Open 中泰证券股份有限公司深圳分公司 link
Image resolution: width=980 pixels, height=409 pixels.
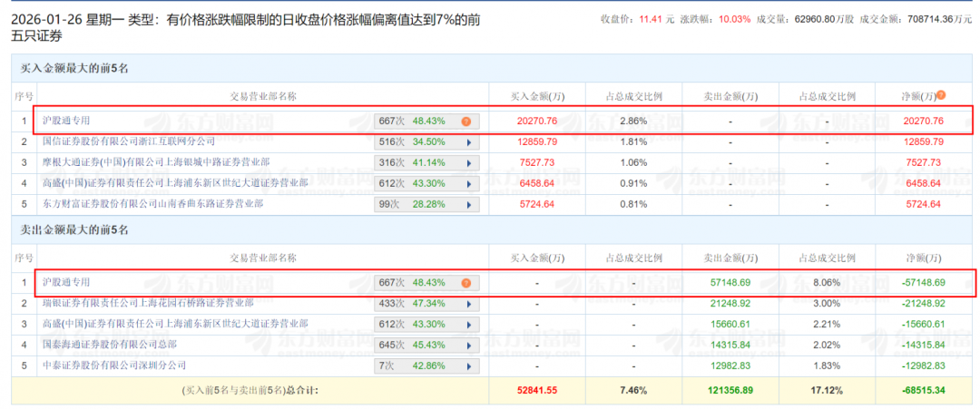click(x=113, y=365)
